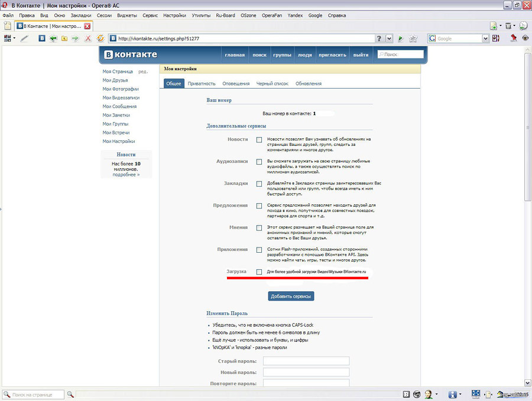This screenshot has height=401, width=532.
Task: Switch to the Черный список tab
Action: (x=272, y=84)
